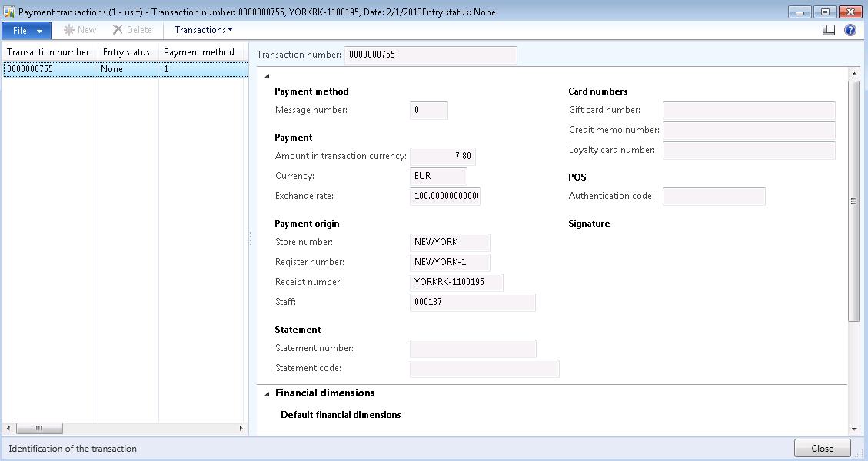This screenshot has width=868, height=461.
Task: Select transaction row 0000000755
Action: click(x=125, y=69)
